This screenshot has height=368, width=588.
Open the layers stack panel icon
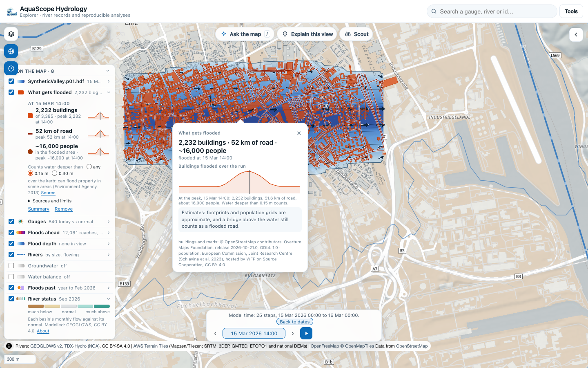[x=11, y=34]
